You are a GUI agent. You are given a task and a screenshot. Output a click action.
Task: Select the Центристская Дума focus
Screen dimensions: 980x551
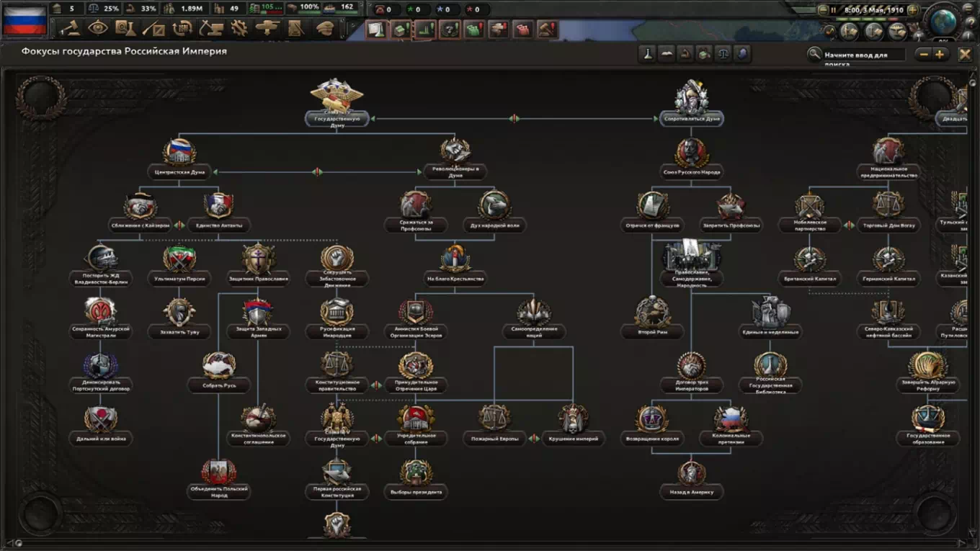[x=179, y=172]
